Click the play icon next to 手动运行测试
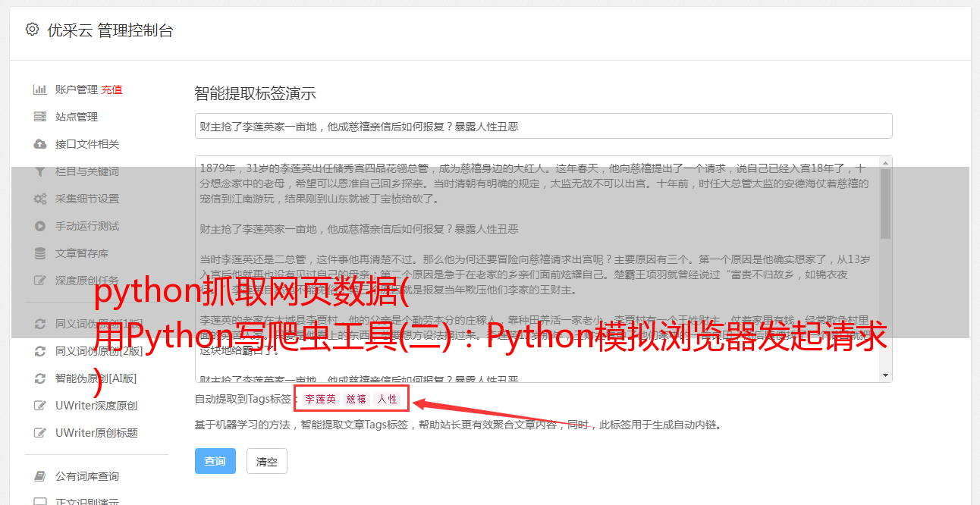This screenshot has width=980, height=505. [x=40, y=226]
